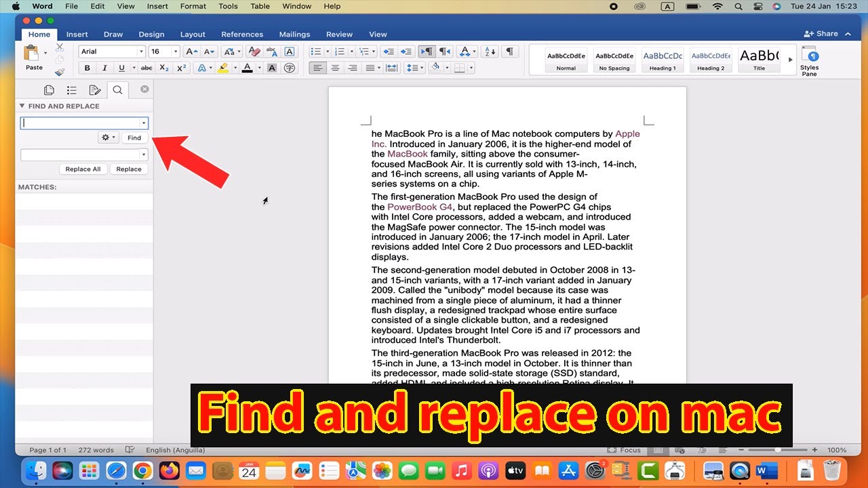Toggle Focus mode in status bar
The image size is (868, 488).
tap(625, 450)
